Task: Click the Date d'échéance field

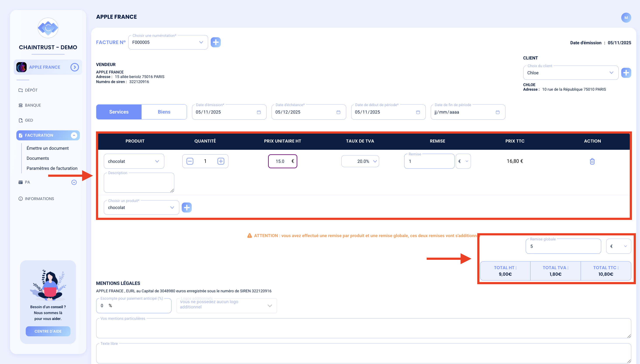Action: (x=309, y=112)
